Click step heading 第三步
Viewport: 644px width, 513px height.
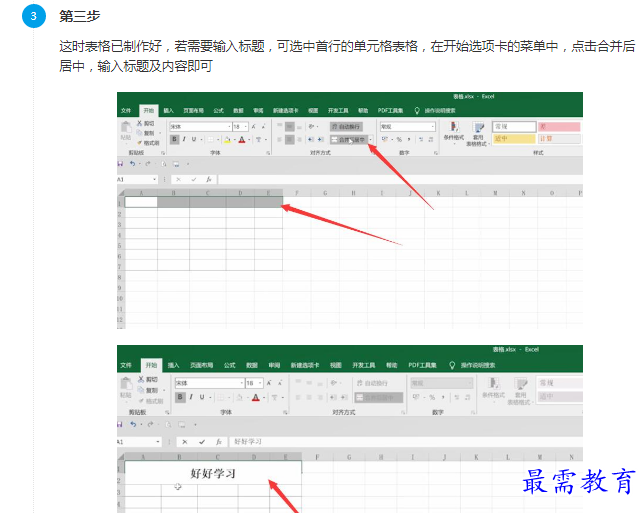[x=80, y=16]
